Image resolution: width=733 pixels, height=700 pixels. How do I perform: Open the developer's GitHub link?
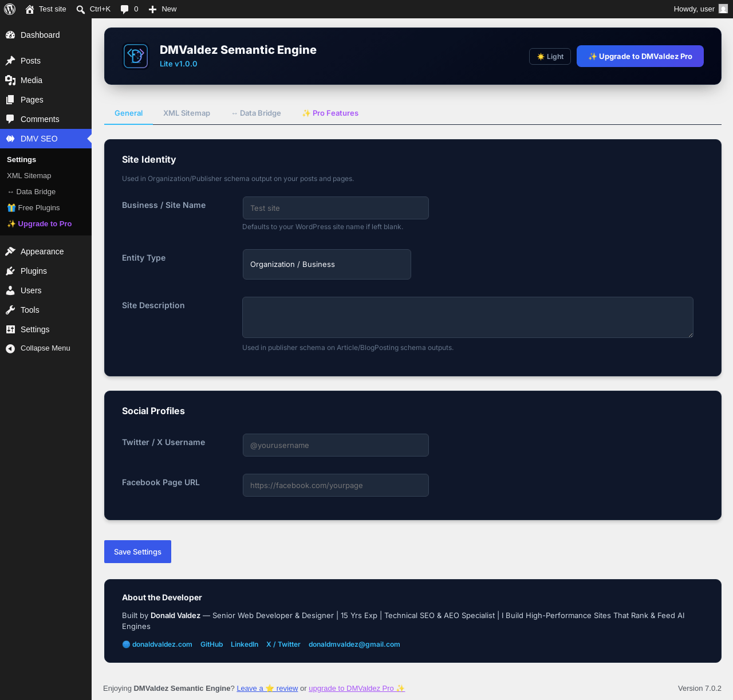(x=211, y=644)
